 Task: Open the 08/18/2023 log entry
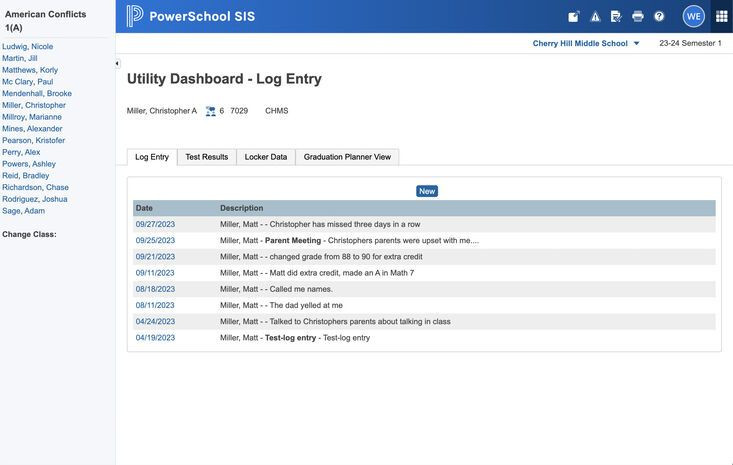[x=155, y=289]
